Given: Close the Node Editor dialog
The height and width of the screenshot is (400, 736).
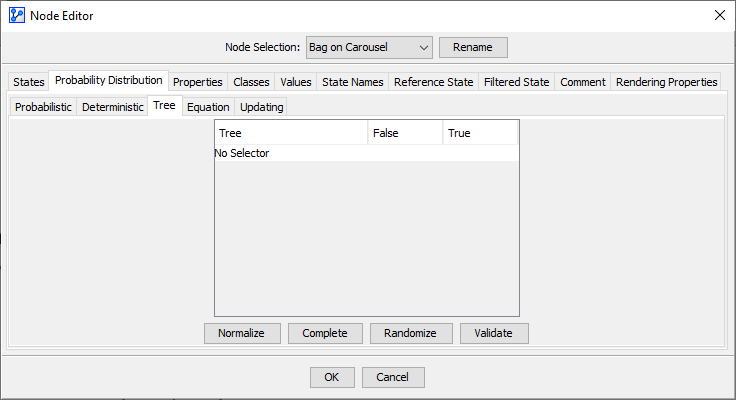Looking at the screenshot, I should tap(719, 14).
